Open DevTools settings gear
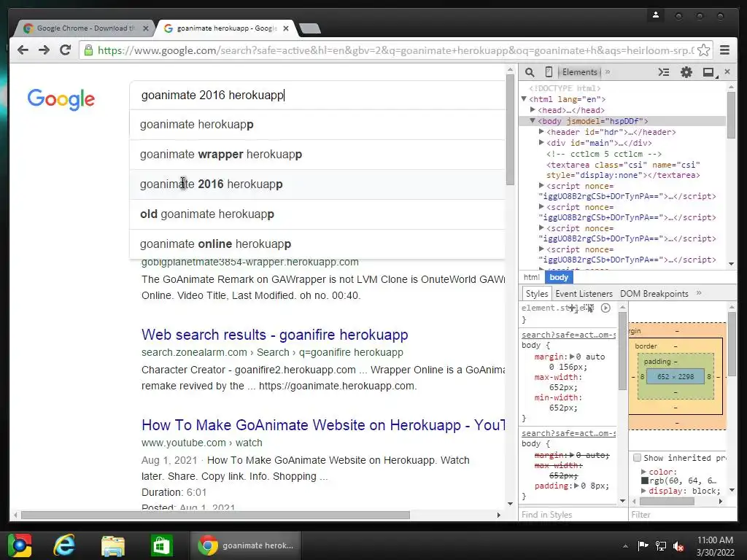Viewport: 747px width, 560px height. tap(686, 72)
